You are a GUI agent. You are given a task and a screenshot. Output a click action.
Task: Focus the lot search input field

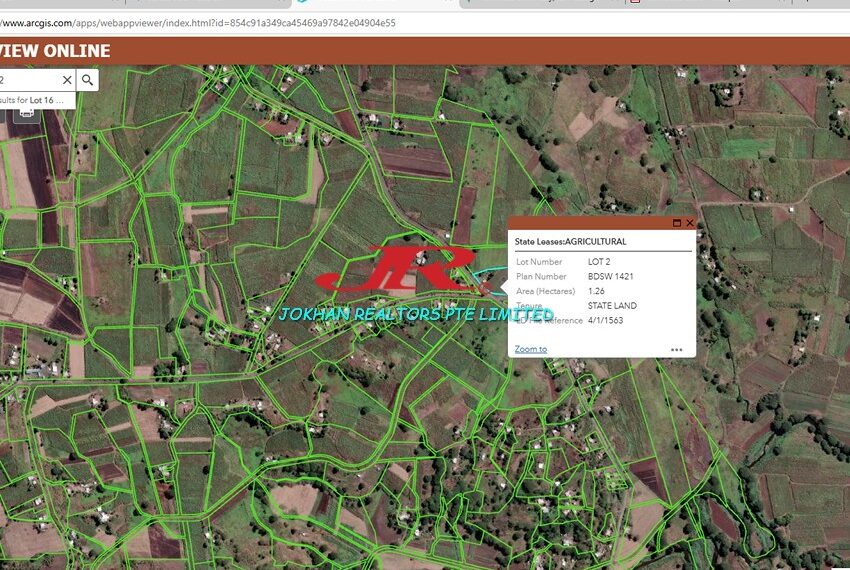point(28,80)
